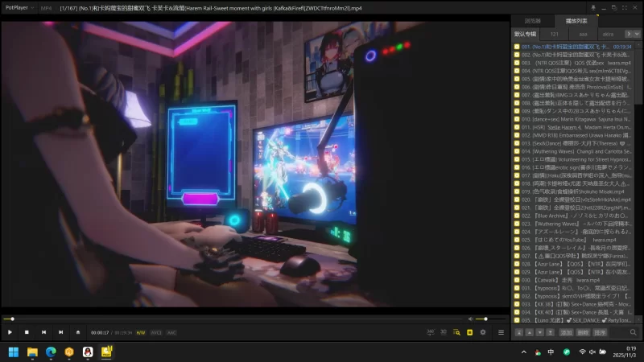Search the playlist with magnifier icon
Viewport: 644px width, 362px height.
point(633,332)
